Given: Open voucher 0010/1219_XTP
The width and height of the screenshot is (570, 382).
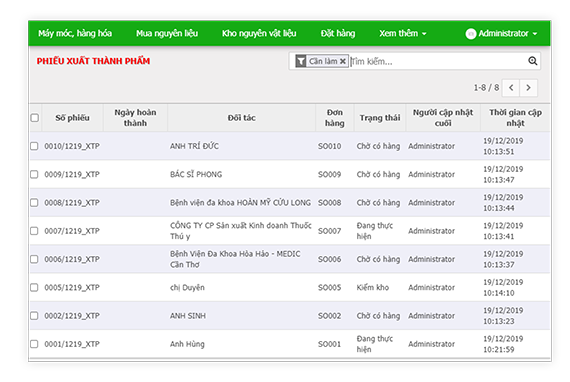Looking at the screenshot, I should 72,146.
